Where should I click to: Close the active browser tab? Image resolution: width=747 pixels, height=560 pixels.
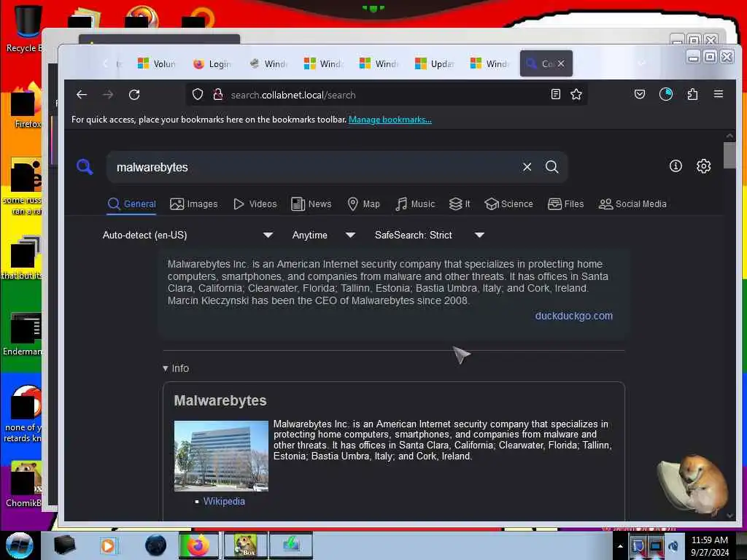[x=561, y=63]
